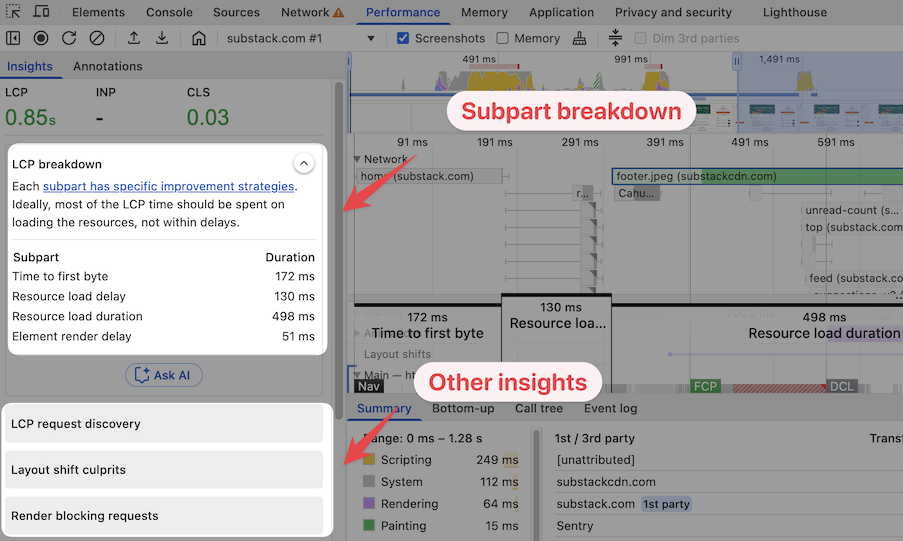Toggle the device toolbar icon

(x=41, y=12)
